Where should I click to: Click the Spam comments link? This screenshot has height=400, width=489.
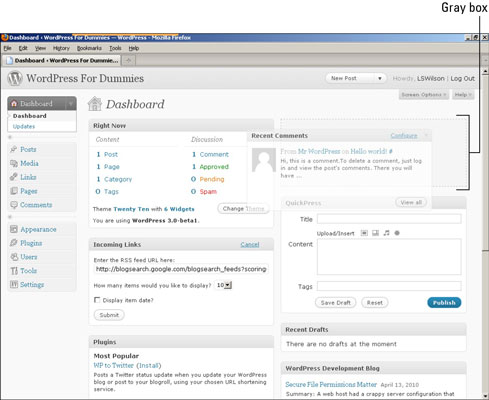pyautogui.click(x=208, y=192)
